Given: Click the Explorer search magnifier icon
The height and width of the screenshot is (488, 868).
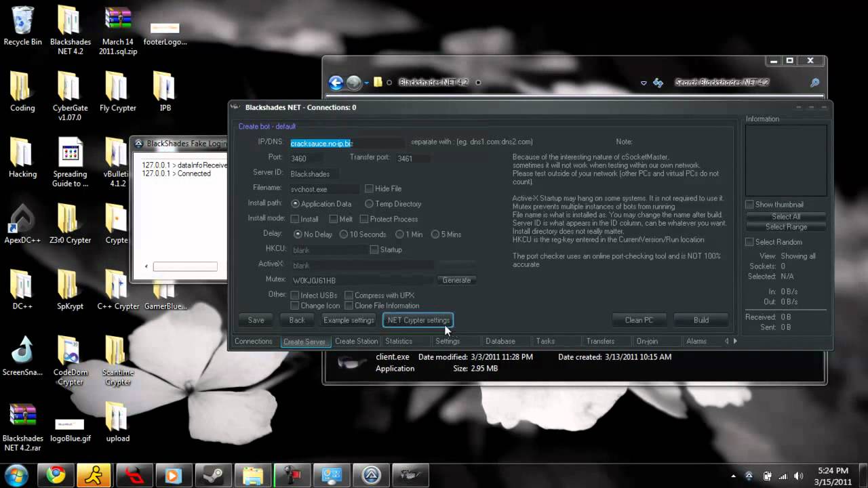Looking at the screenshot, I should pos(814,83).
